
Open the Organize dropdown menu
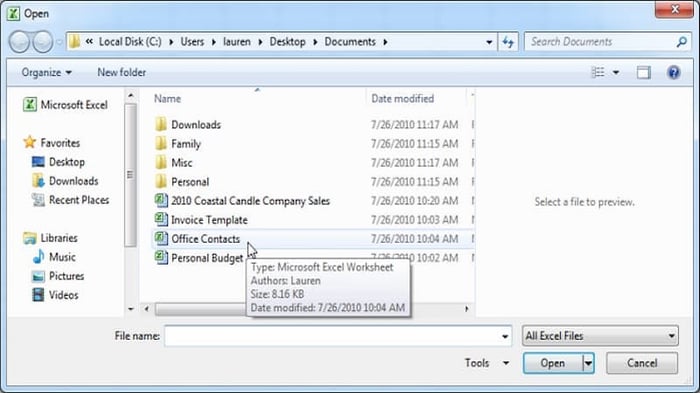46,72
